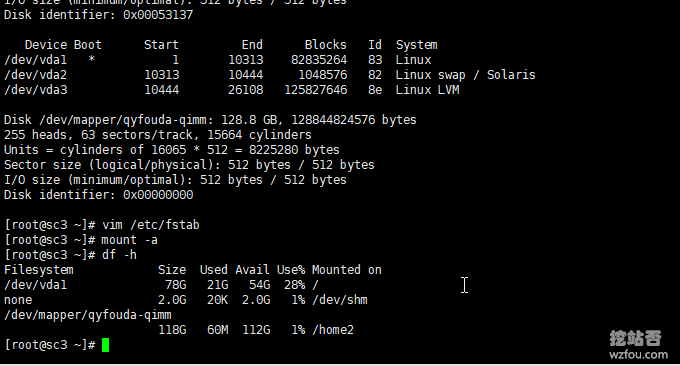This screenshot has width=680, height=366.
Task: Click the '/home2' mount point
Action: pos(333,330)
